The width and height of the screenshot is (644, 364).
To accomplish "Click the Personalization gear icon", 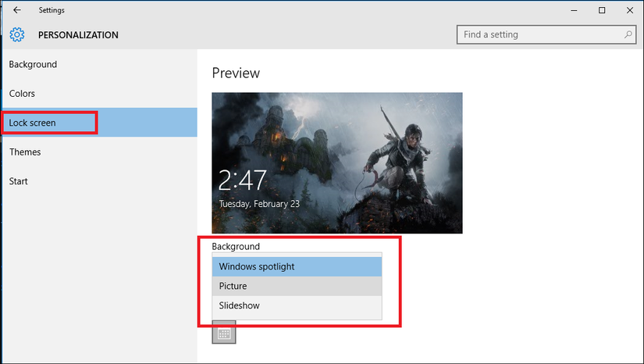I will pyautogui.click(x=17, y=35).
